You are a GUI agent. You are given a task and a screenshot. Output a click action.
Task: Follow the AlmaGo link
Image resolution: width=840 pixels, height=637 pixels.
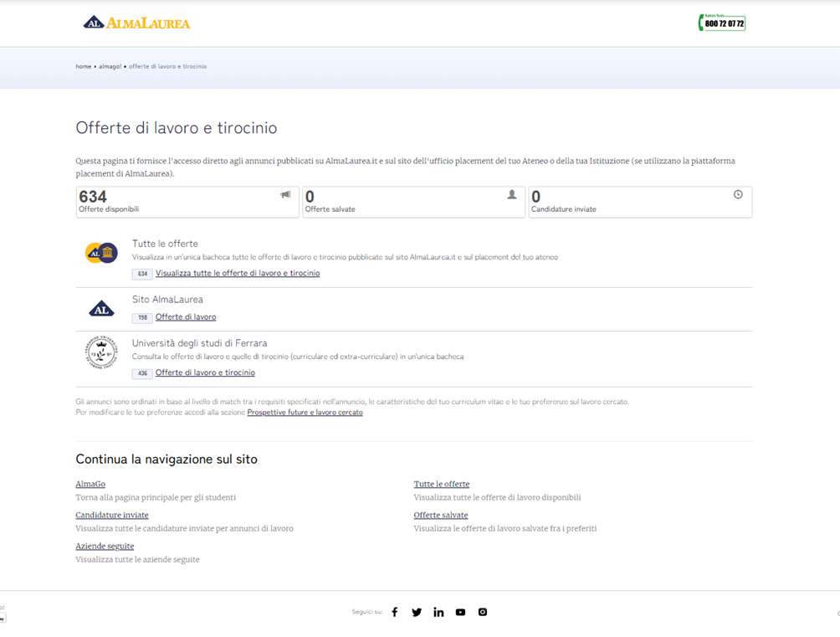pos(90,484)
